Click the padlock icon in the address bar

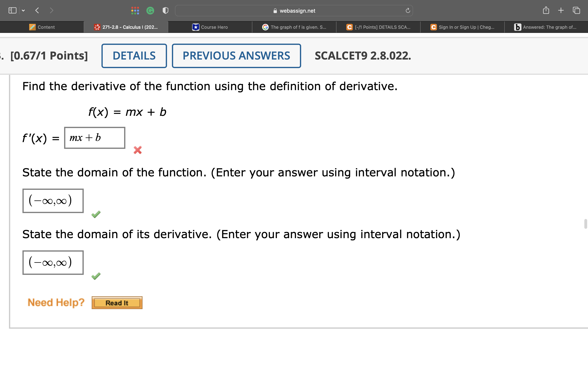[275, 10]
